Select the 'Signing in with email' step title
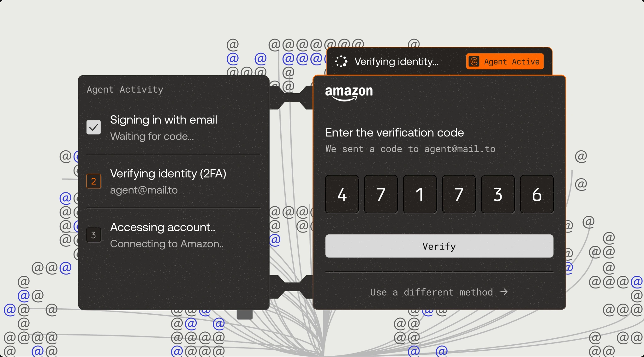The height and width of the screenshot is (357, 644). [164, 120]
